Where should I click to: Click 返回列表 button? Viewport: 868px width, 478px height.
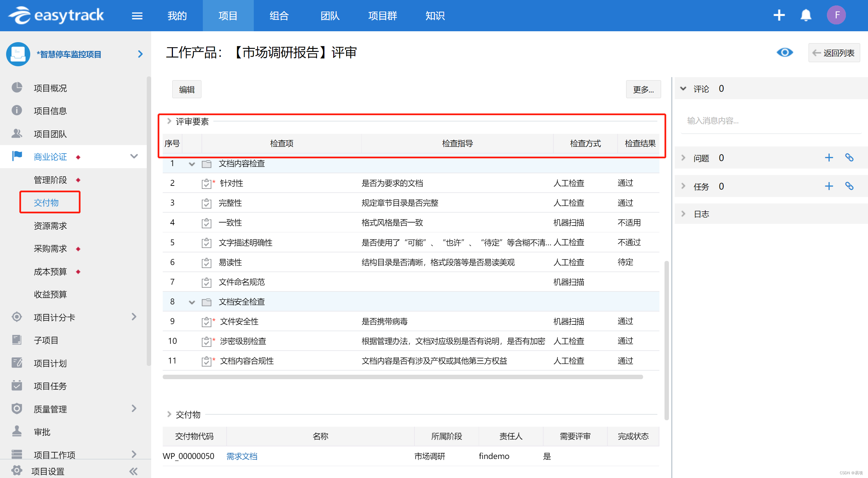834,53
